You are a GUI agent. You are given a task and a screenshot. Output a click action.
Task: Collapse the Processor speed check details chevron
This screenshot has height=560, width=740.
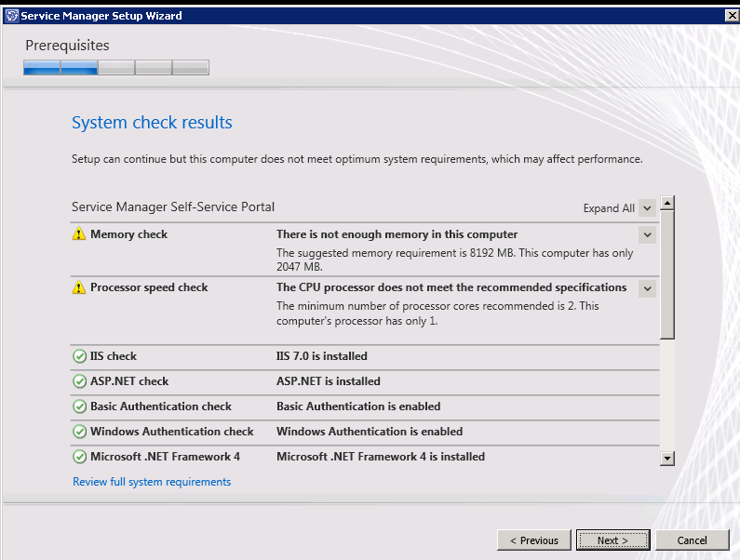coord(648,288)
